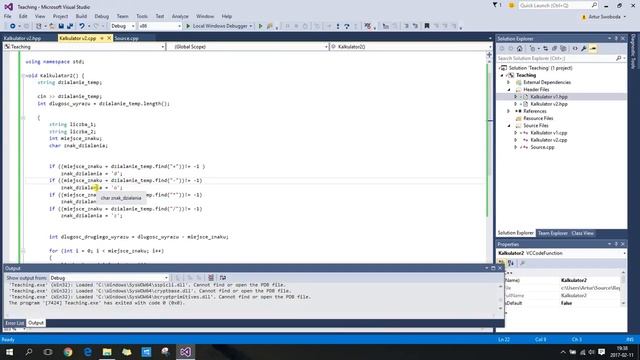Screen dimensions: 640x360
Task: Switch to the Team Explorer tab
Action: pyautogui.click(x=552, y=233)
